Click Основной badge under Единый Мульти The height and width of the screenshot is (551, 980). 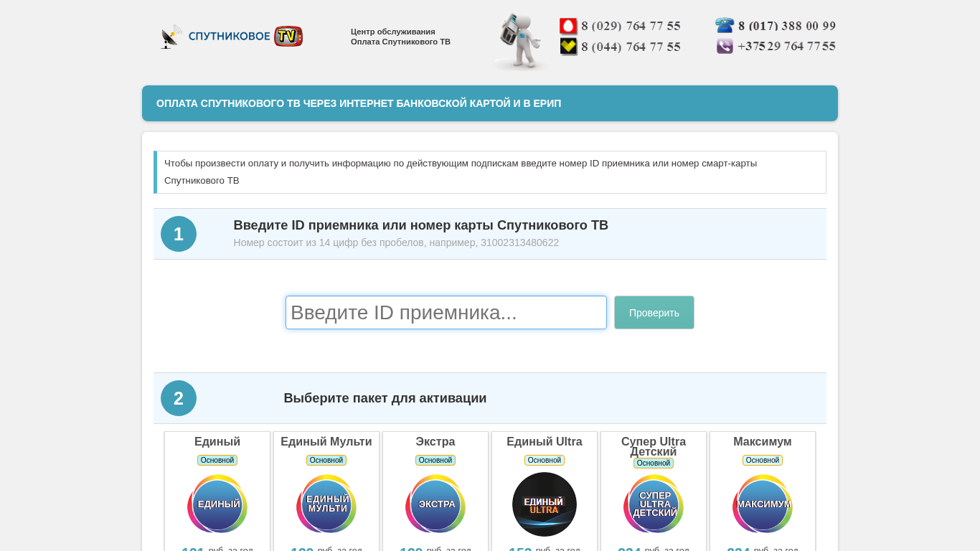pos(326,461)
